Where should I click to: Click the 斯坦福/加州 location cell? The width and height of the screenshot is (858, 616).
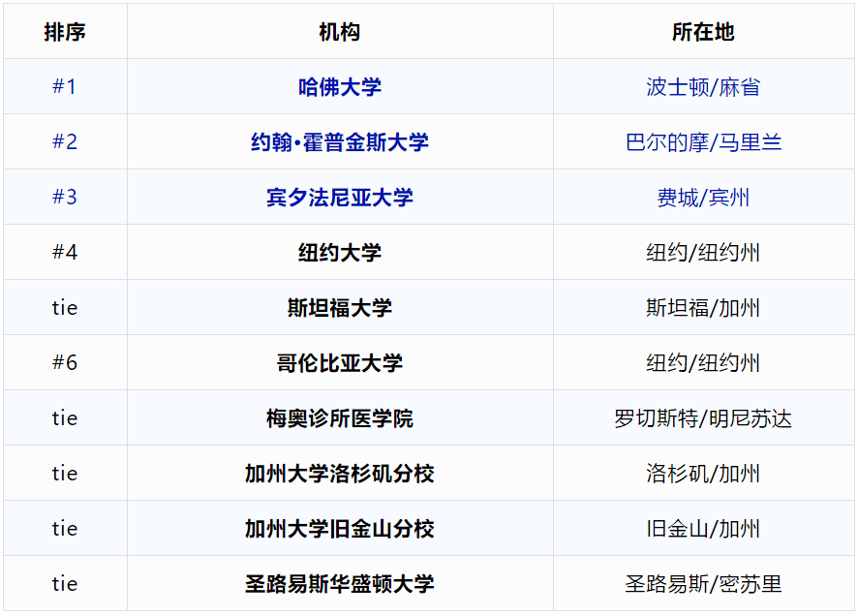pos(703,308)
